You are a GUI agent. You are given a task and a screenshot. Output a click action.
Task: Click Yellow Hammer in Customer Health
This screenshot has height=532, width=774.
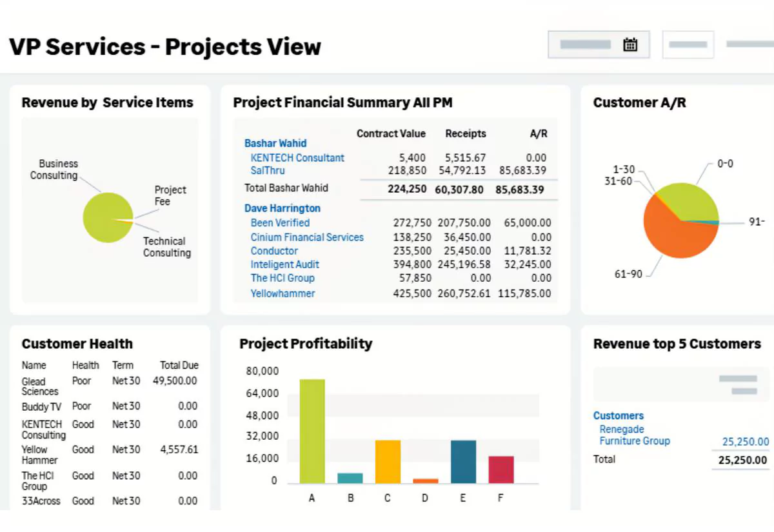click(x=40, y=455)
